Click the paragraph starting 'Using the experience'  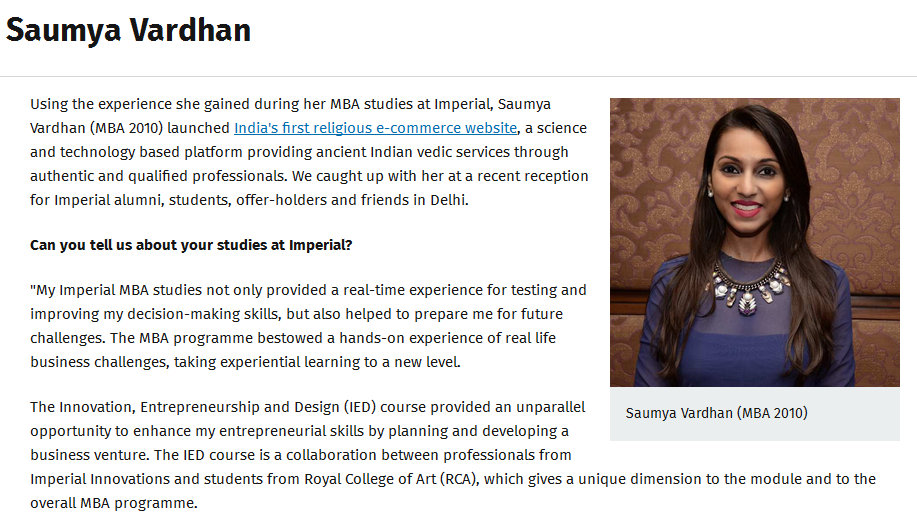pos(300,152)
